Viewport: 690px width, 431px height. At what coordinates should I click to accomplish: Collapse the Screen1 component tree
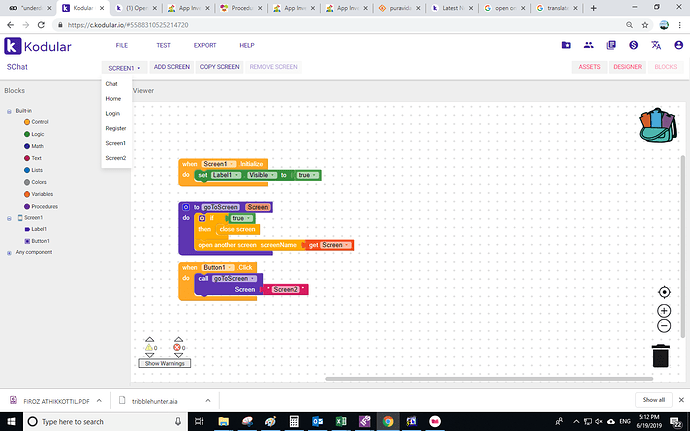9,217
